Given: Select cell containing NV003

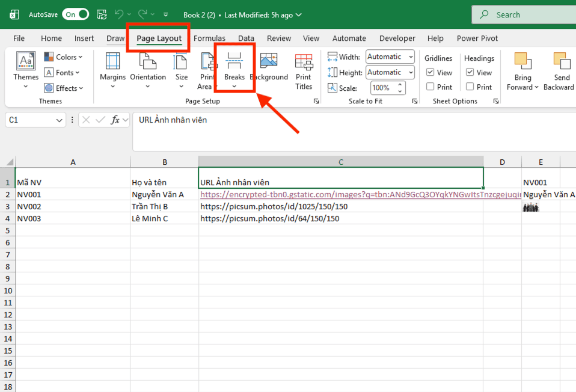Looking at the screenshot, I should tap(73, 219).
